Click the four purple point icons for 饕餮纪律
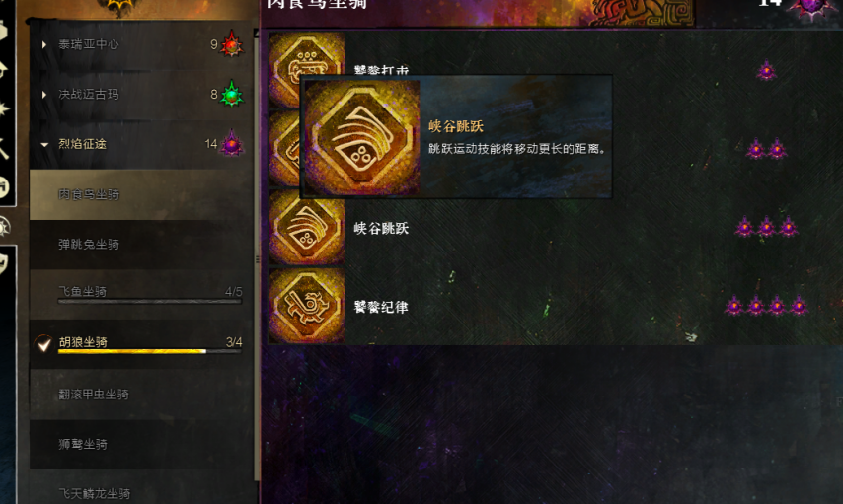Image resolution: width=843 pixels, height=504 pixels. [766, 306]
